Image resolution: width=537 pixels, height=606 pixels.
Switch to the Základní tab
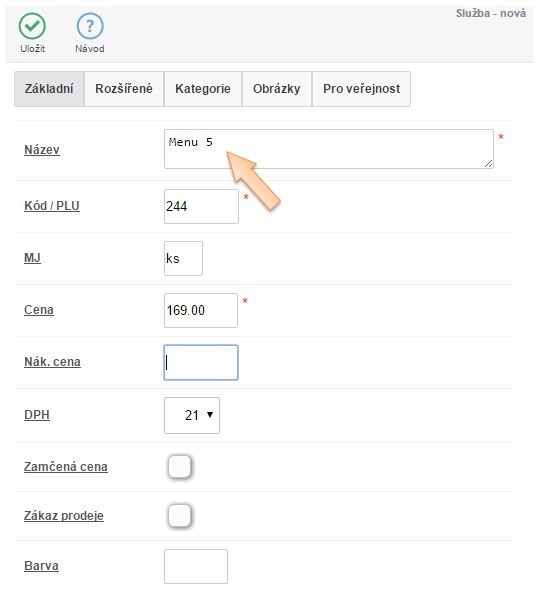(49, 89)
